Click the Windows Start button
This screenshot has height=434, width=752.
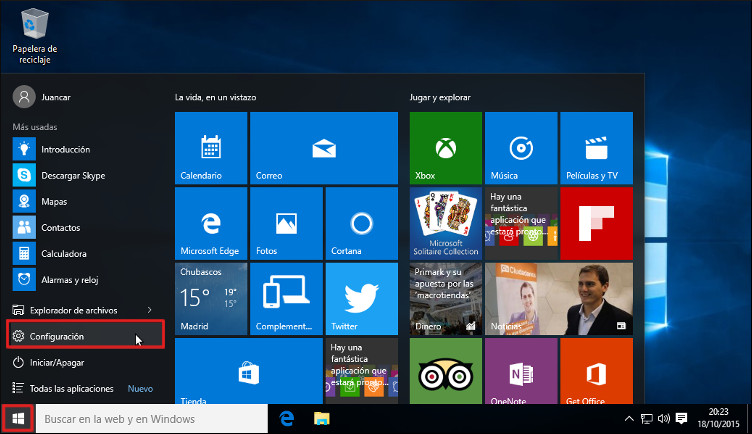coord(18,419)
